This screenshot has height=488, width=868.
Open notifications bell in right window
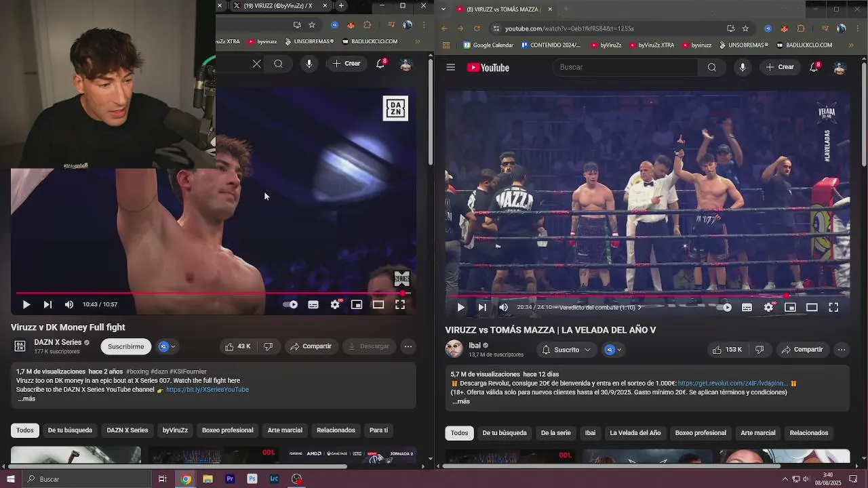click(814, 67)
